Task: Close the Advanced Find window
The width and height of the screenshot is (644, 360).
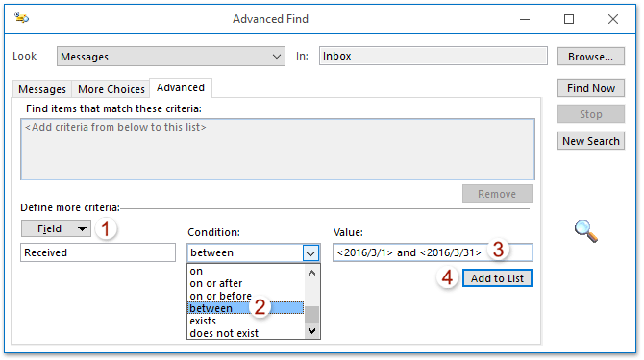Action: click(613, 19)
